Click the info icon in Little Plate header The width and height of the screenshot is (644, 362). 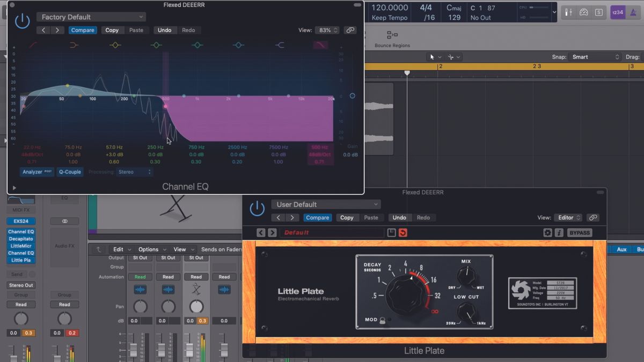click(559, 232)
